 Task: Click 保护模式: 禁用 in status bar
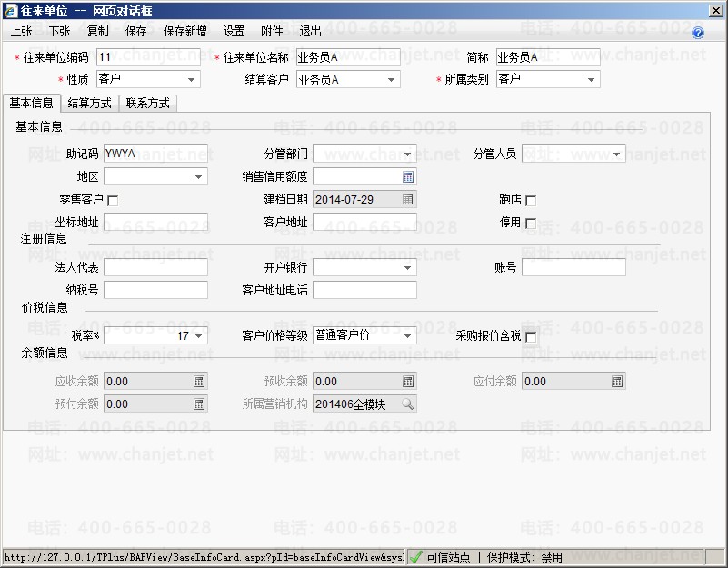coord(524,557)
